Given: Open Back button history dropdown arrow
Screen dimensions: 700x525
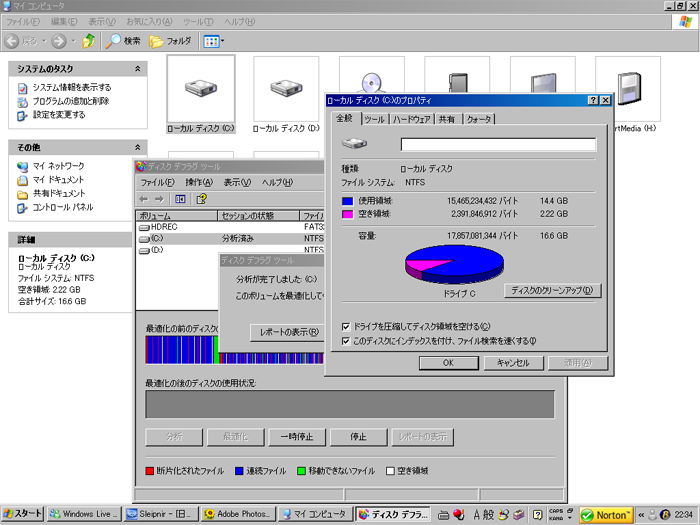Looking at the screenshot, I should pyautogui.click(x=44, y=41).
